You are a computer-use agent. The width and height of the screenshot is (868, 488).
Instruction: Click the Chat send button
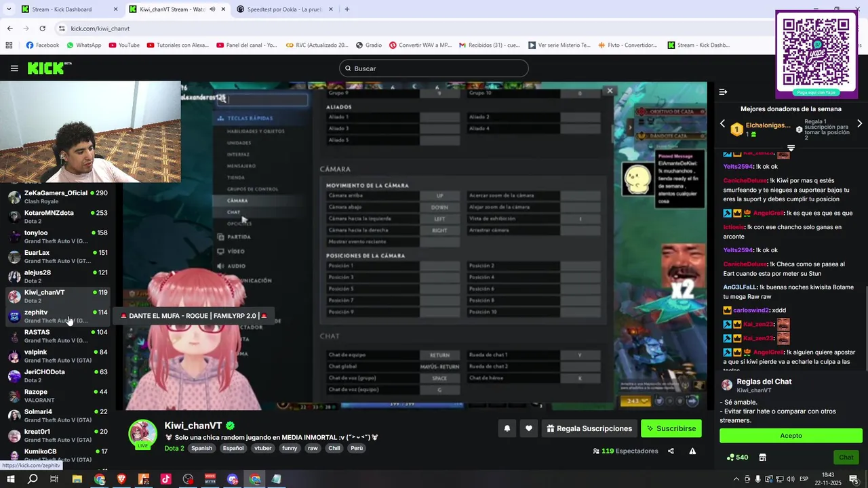click(x=846, y=457)
